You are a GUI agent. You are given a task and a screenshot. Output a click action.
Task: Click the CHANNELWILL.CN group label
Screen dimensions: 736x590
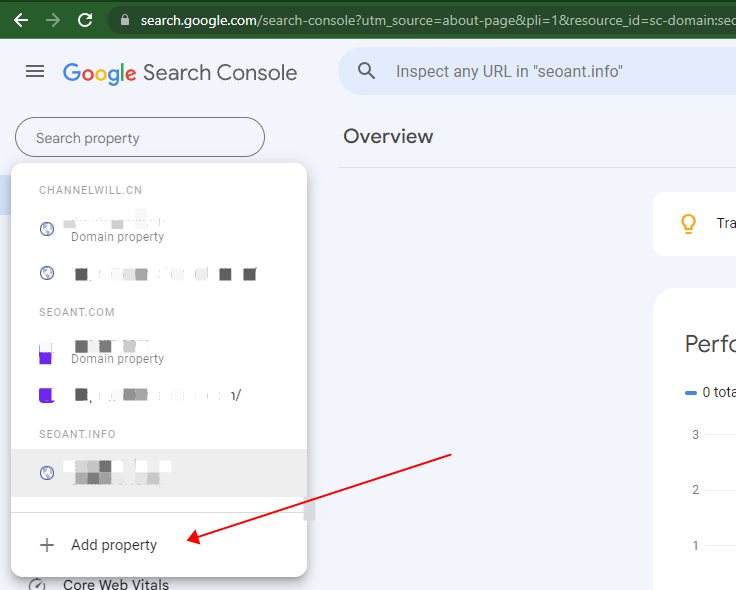(91, 190)
